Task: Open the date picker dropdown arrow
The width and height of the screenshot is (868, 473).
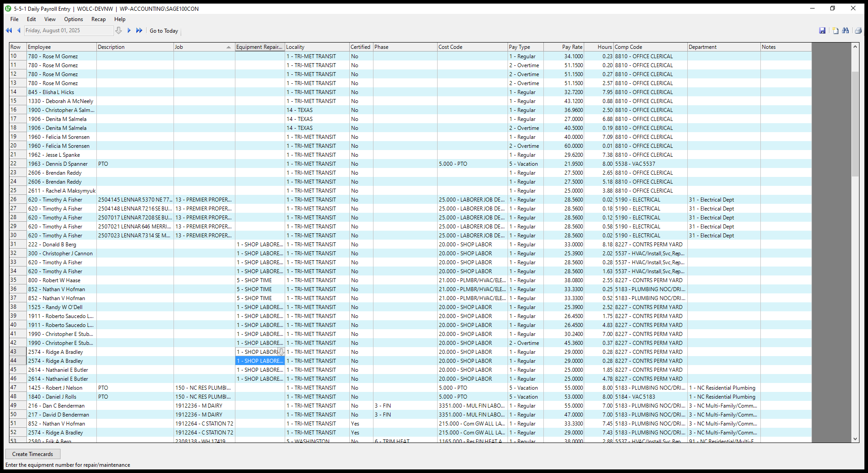Action: click(x=118, y=30)
